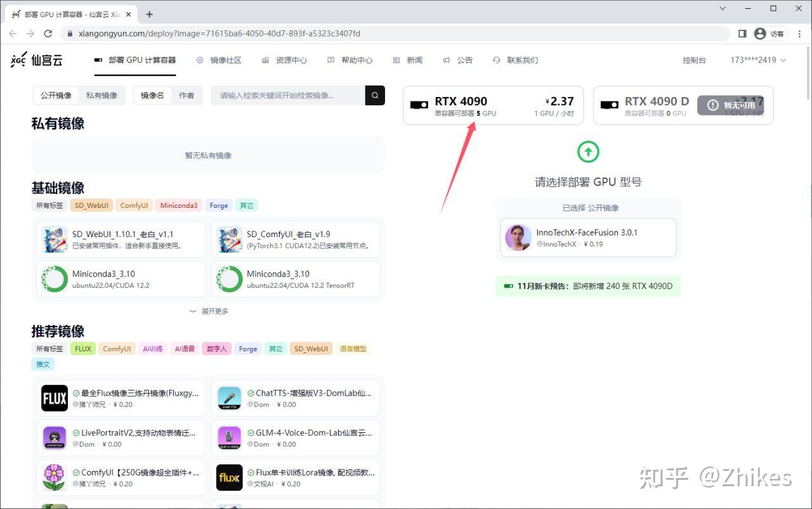812x509 pixels.
Task: Expand the 173****2419 account dropdown
Action: (x=758, y=60)
